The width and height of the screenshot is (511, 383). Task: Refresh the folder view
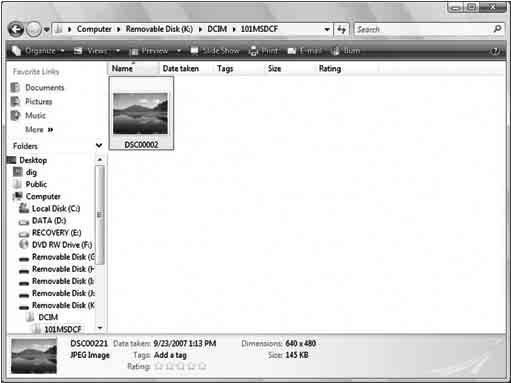coord(341,29)
